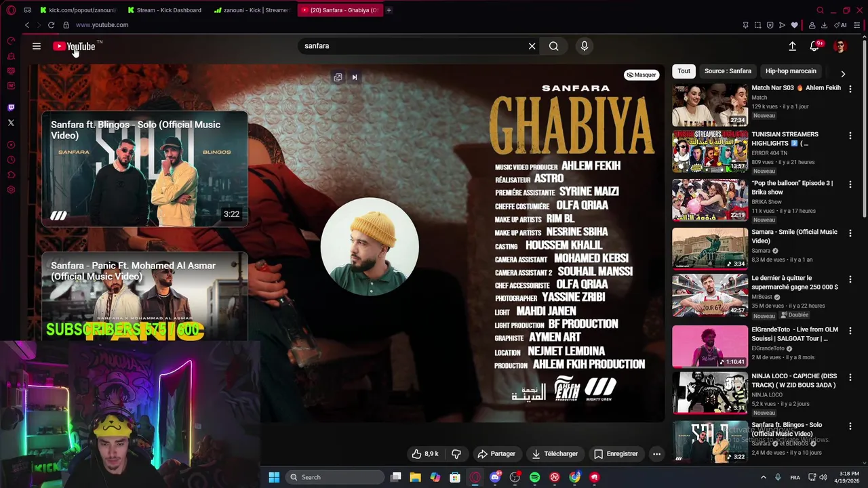Open Sanfara Panic ft. Mohamed Al Asmar card

coord(145,296)
